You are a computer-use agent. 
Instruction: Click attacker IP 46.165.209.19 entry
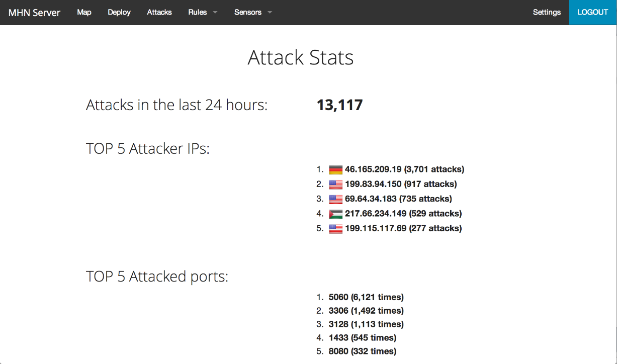pyautogui.click(x=373, y=169)
